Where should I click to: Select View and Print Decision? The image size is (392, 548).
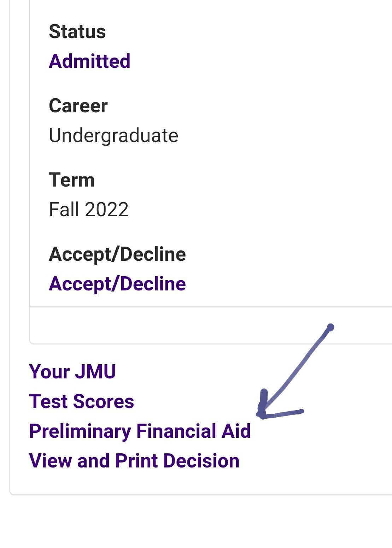pyautogui.click(x=134, y=461)
